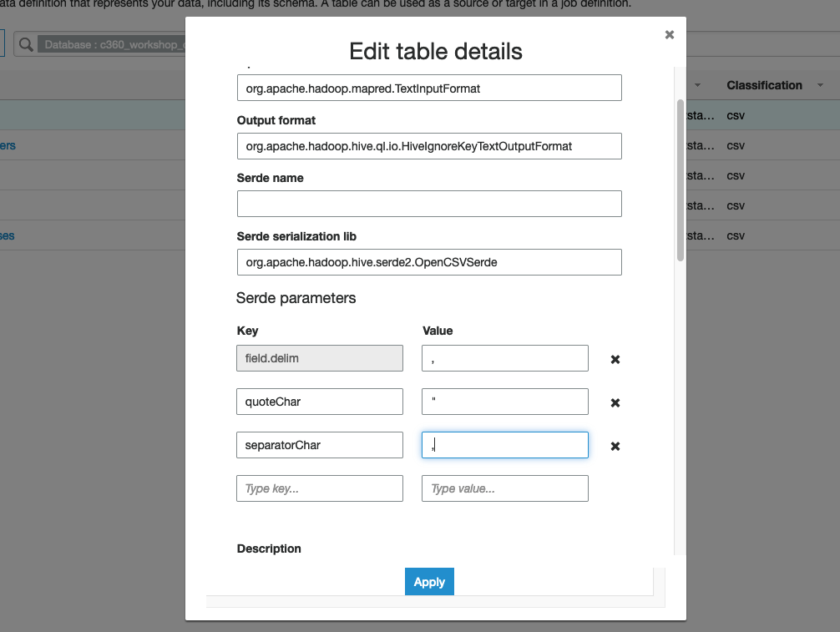The height and width of the screenshot is (632, 840).
Task: Click the Type value... input
Action: pyautogui.click(x=505, y=488)
